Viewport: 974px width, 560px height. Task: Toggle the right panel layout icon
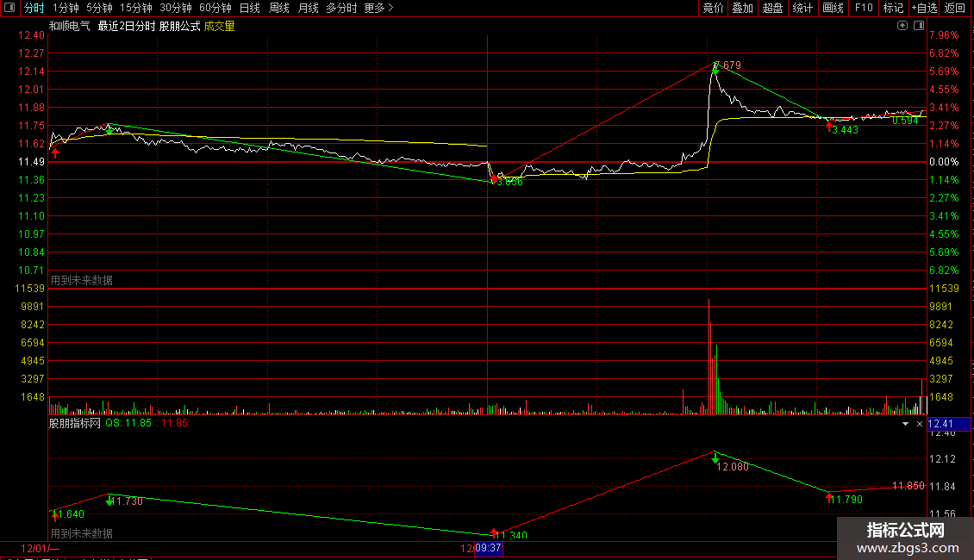point(920,26)
